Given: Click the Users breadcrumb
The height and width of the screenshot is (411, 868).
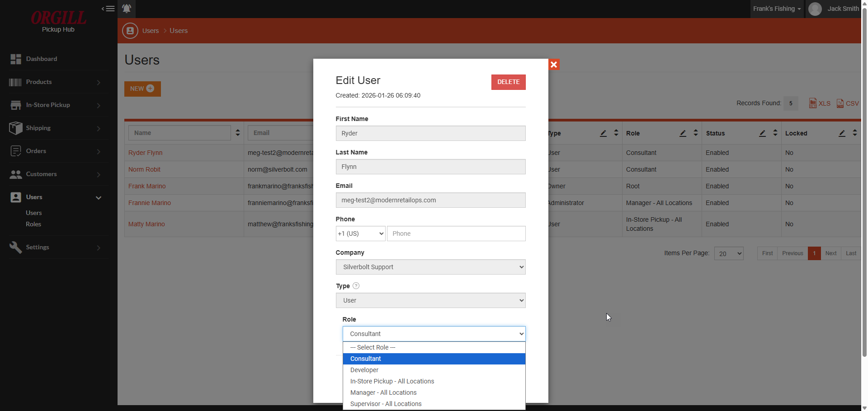Looking at the screenshot, I should pos(151,30).
